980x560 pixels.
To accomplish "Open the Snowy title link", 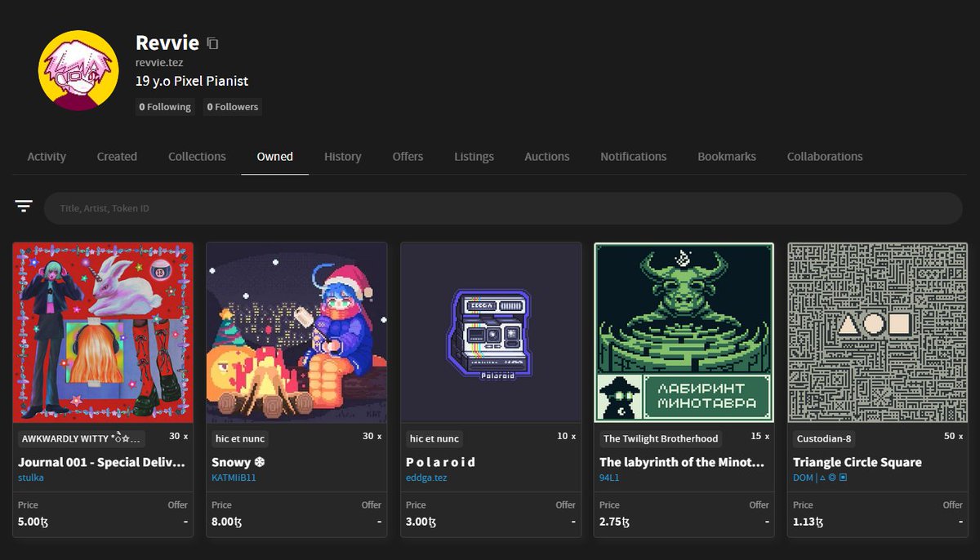I will pos(238,462).
